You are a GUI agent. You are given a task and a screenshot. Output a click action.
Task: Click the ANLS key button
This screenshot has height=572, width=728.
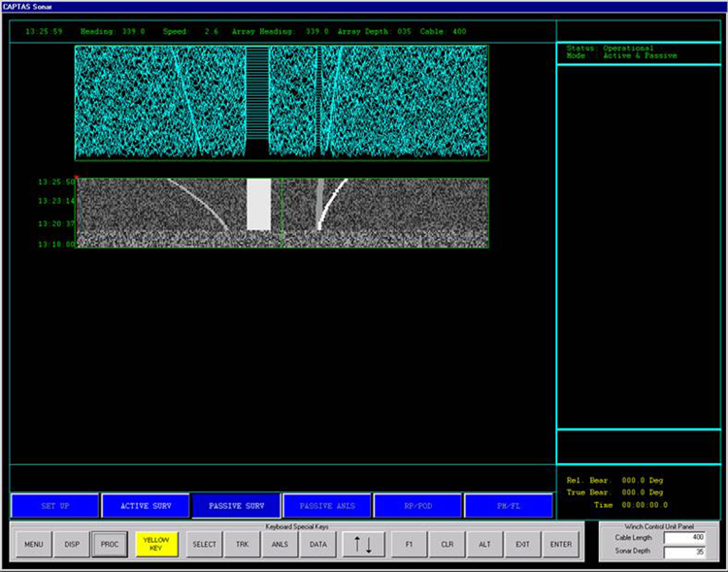click(x=280, y=545)
